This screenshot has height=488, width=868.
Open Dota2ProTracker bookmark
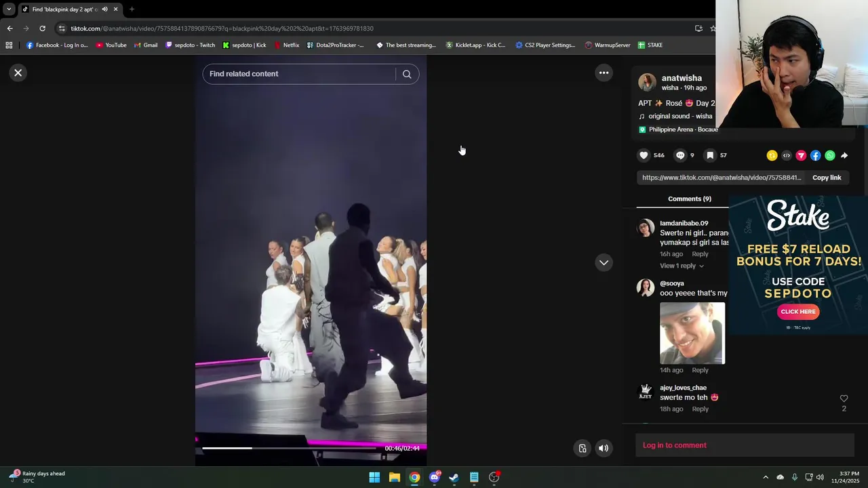pos(335,45)
